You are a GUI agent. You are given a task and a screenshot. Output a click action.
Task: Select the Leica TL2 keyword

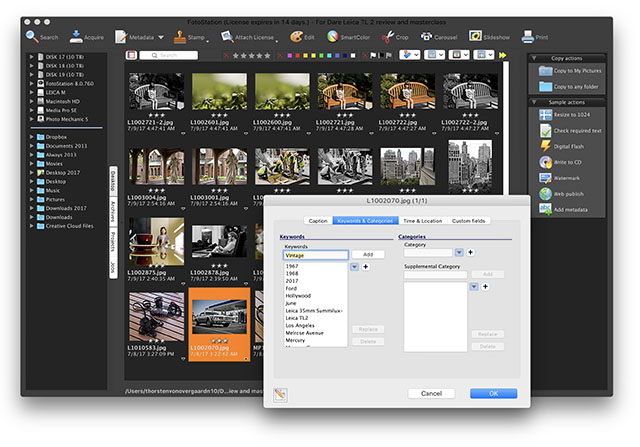click(315, 318)
